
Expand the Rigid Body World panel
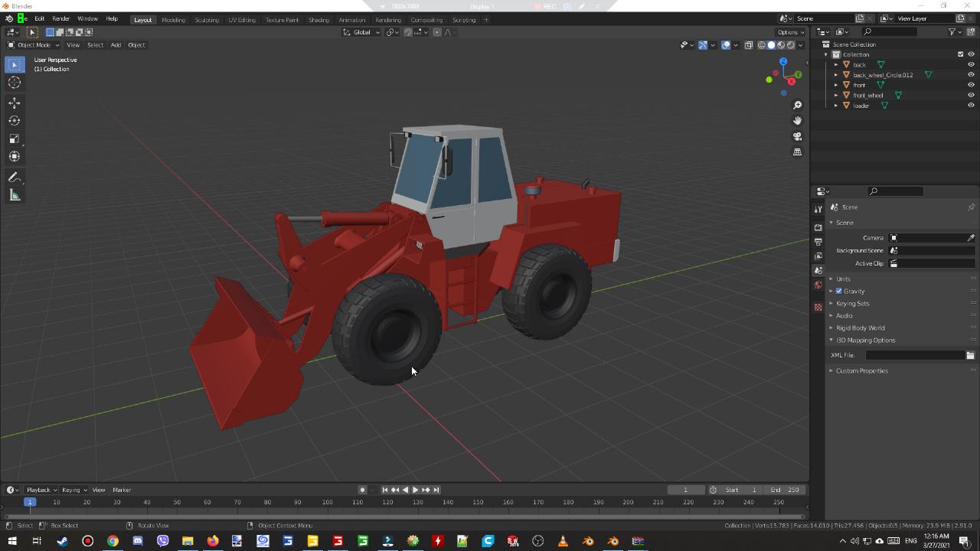click(x=860, y=328)
